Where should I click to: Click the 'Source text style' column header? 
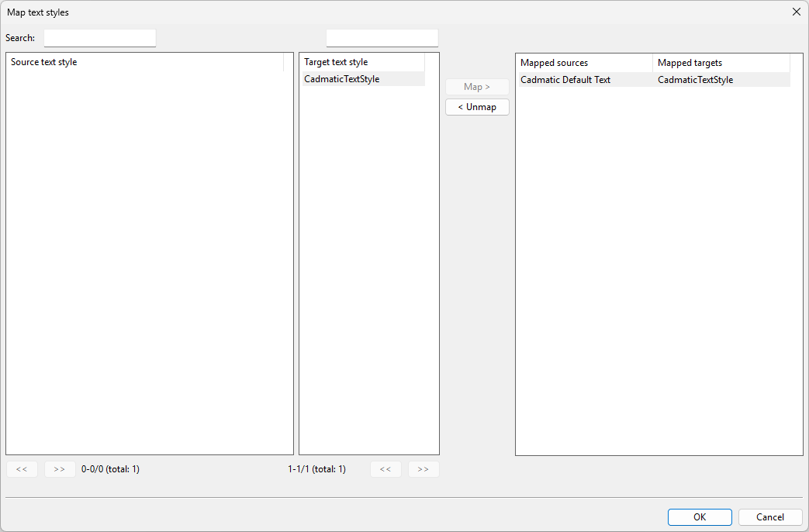pos(146,62)
